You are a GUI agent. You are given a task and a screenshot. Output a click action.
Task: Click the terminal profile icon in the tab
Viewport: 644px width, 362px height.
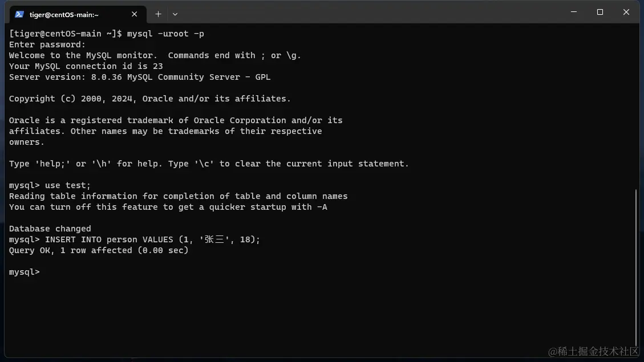click(x=19, y=14)
